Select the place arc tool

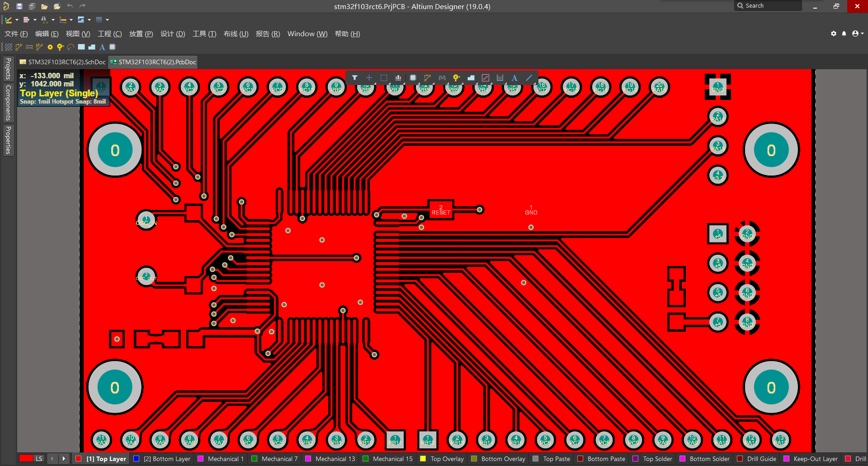71,47
